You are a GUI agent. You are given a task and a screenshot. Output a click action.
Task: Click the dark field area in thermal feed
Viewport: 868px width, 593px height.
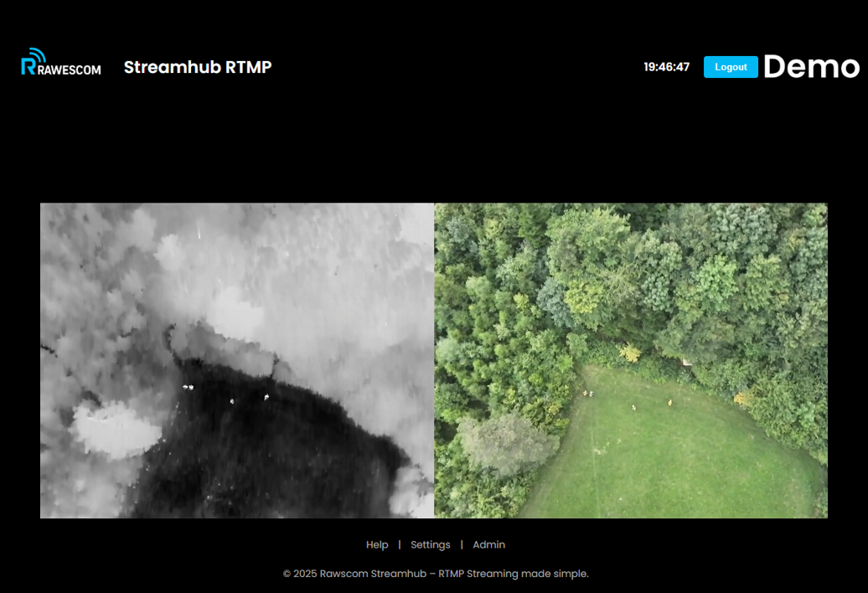pos(268,461)
